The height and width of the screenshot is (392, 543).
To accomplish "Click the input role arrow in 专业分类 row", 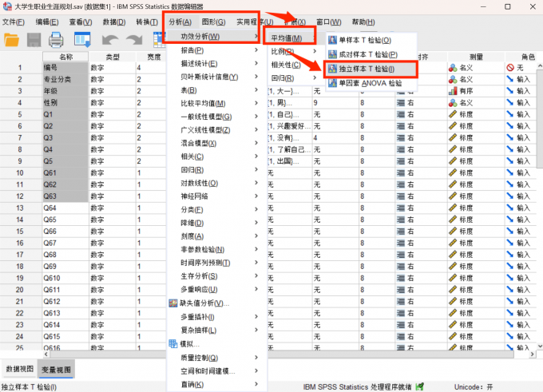I will coord(510,79).
